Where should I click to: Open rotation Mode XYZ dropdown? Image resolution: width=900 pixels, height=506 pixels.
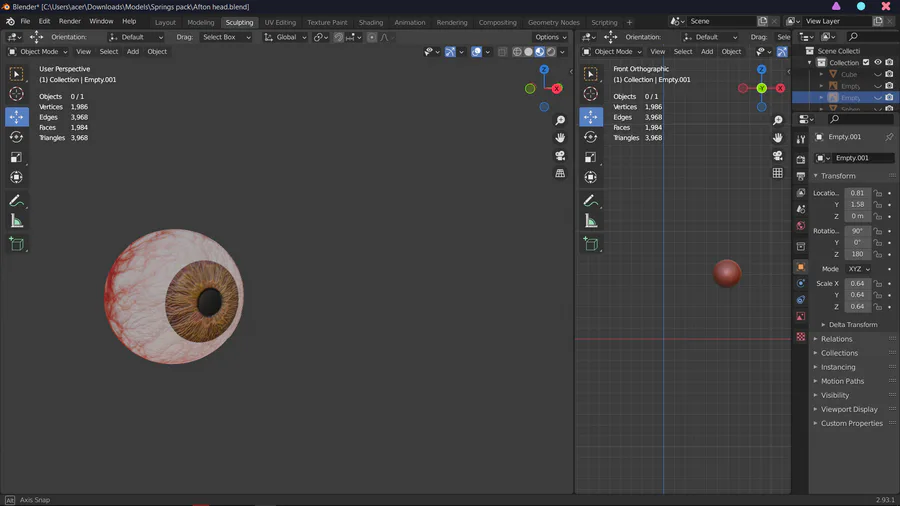(858, 269)
